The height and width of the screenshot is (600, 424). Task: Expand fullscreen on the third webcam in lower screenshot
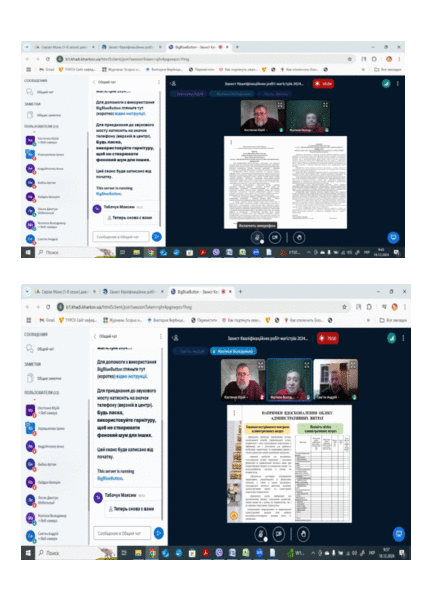353,365
